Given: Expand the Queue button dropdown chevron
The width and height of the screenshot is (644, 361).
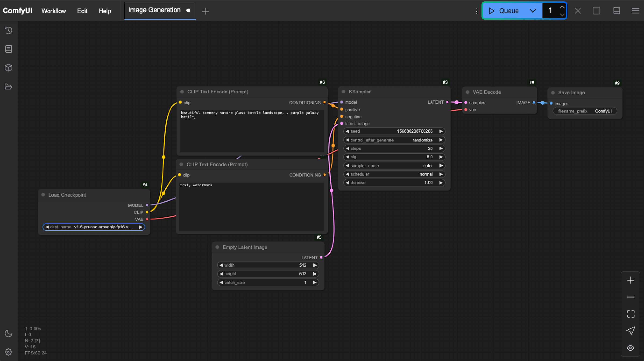Looking at the screenshot, I should [533, 11].
